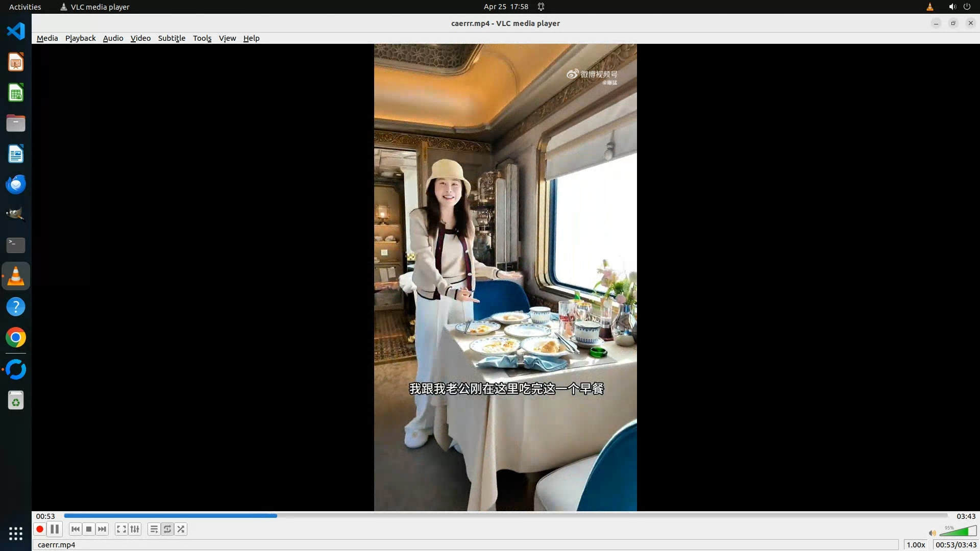Expand the Tools menu
The width and height of the screenshot is (980, 551).
202,38
